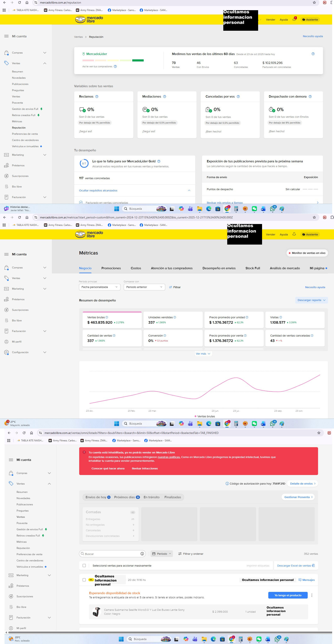Open the notification bell with red badge
This screenshot has height=644, width=334.
click(x=294, y=20)
